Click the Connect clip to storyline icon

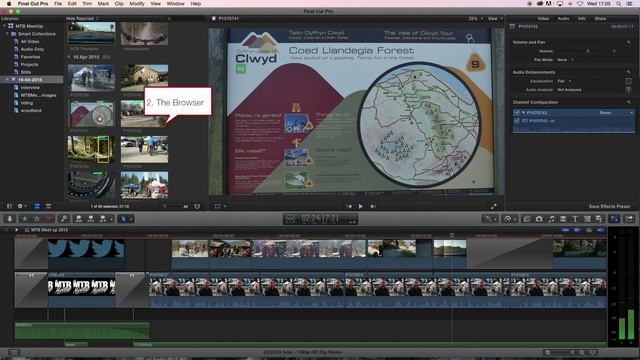point(79,219)
